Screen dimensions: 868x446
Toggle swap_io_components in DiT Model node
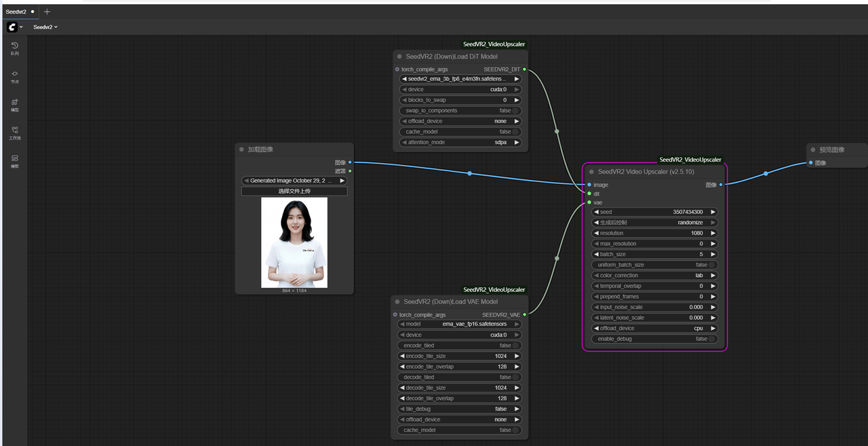click(460, 111)
